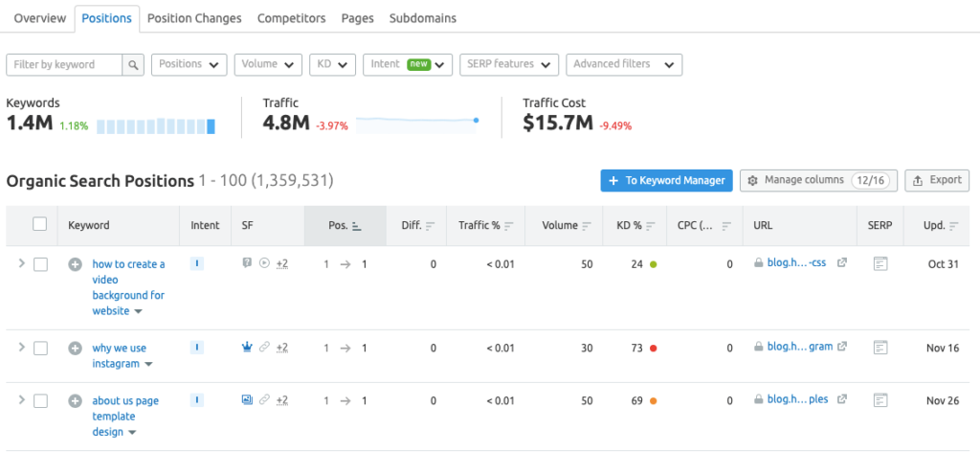
Task: Check the select-all checkbox in table header
Action: click(39, 224)
